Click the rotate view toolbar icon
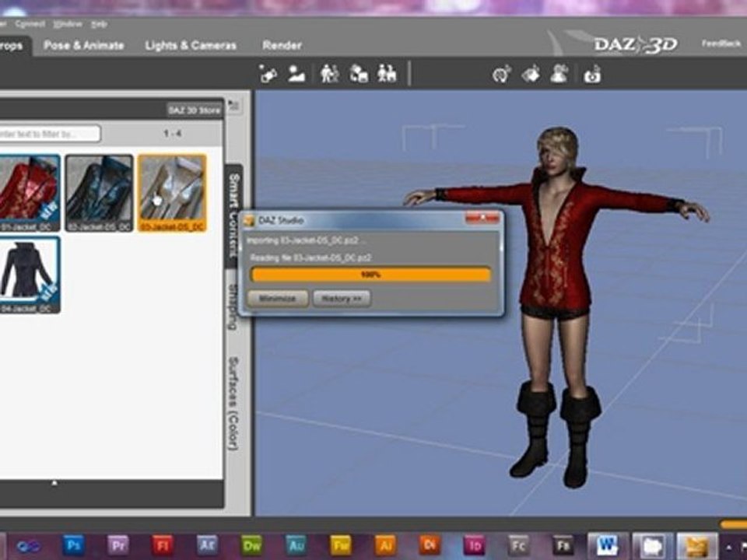Screen dimensions: 747x560 click(502, 75)
